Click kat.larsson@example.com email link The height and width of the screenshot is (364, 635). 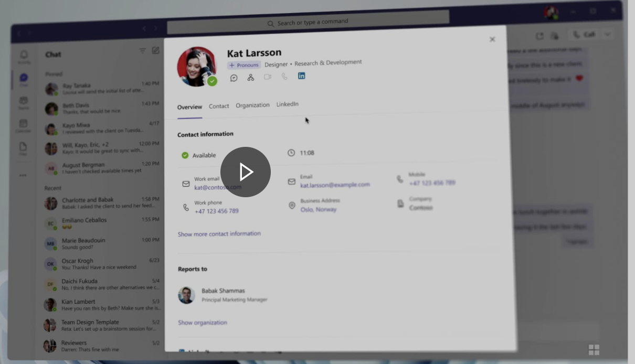click(x=335, y=185)
